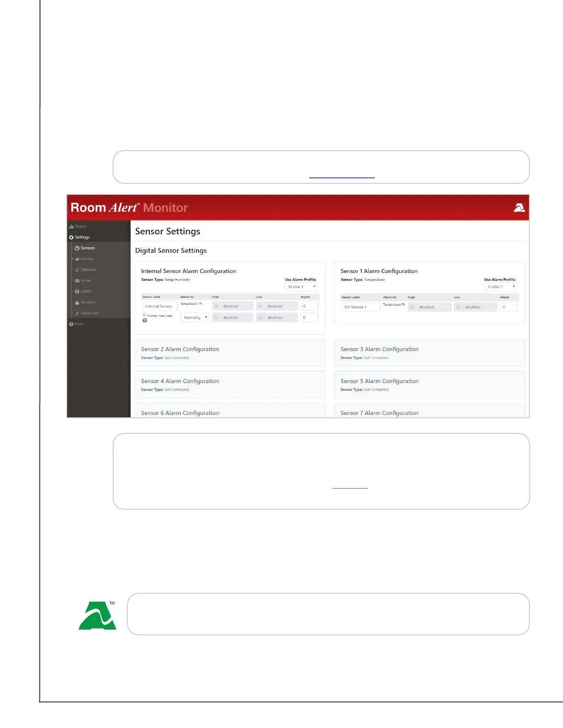Click the Heat Index help question-mark icon
563x728 pixels.
tap(144, 320)
